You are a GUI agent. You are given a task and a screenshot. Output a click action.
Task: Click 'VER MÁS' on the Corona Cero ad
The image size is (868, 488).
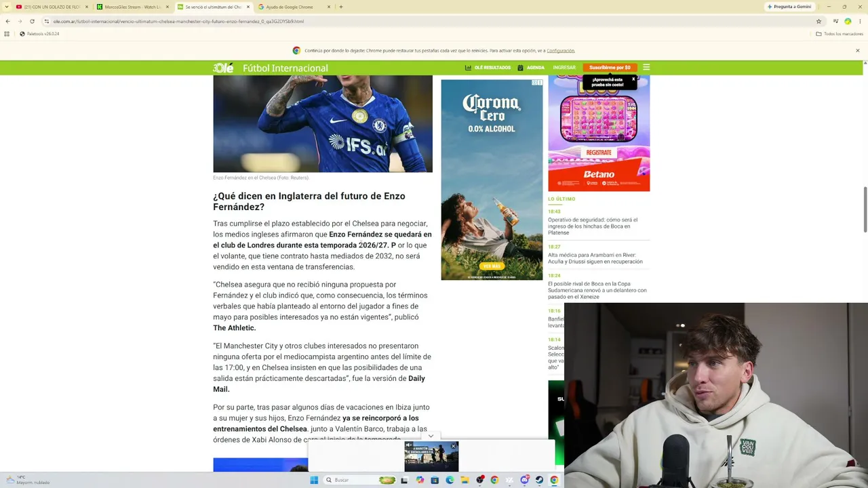click(x=492, y=266)
